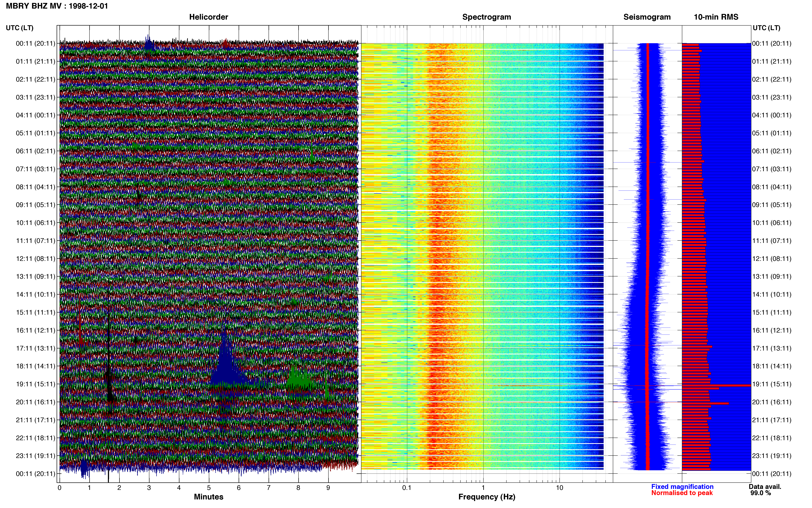Click the left time label '03:11 (23:11)'

[36, 97]
